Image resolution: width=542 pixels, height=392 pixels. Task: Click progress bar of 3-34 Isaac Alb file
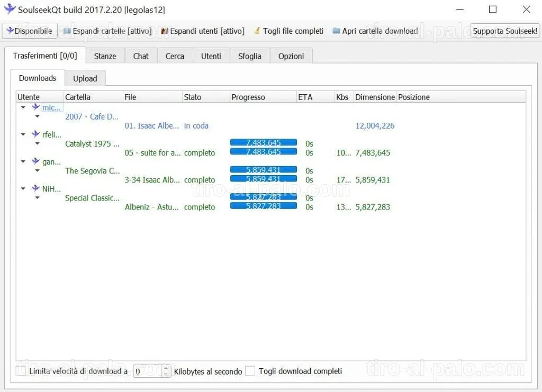[x=264, y=179]
